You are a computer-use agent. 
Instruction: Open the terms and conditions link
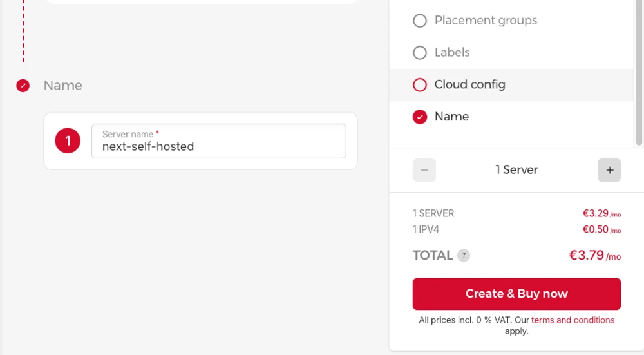(x=573, y=320)
